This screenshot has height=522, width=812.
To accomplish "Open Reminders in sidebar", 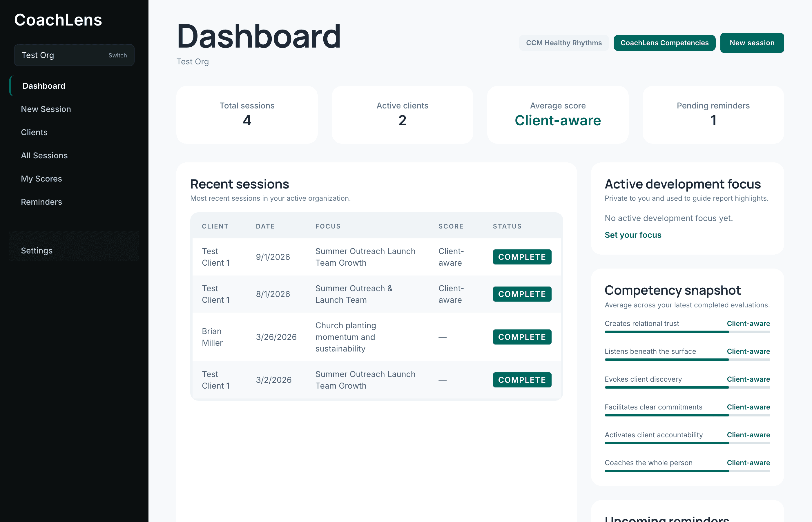I will pos(74,202).
